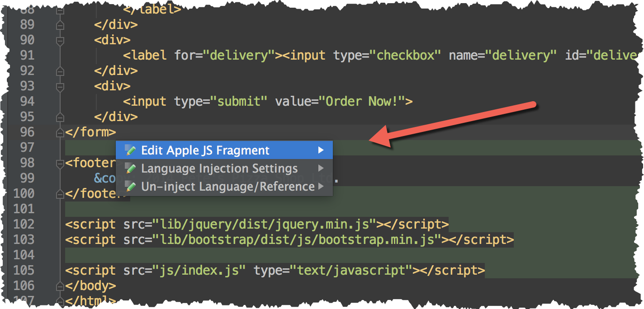Toggle the fold marker on line 92
The image size is (644, 309).
(60, 71)
